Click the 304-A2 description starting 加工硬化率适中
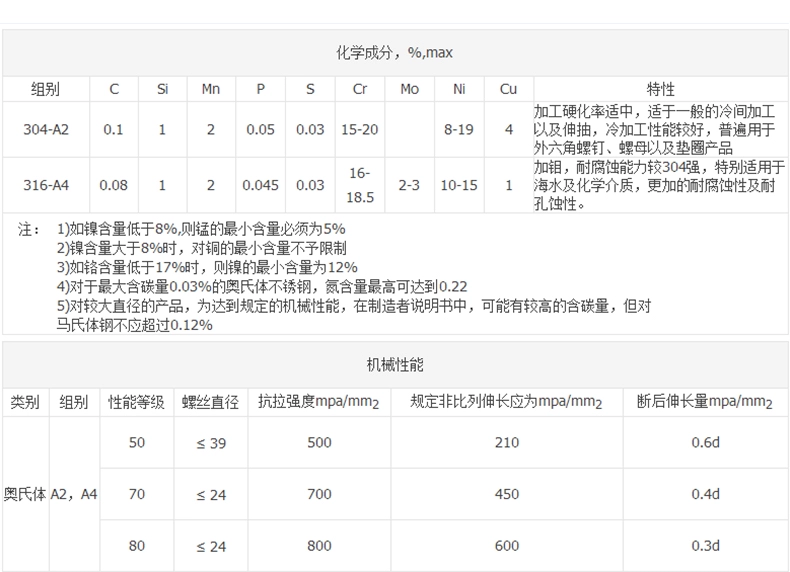 (x=654, y=130)
